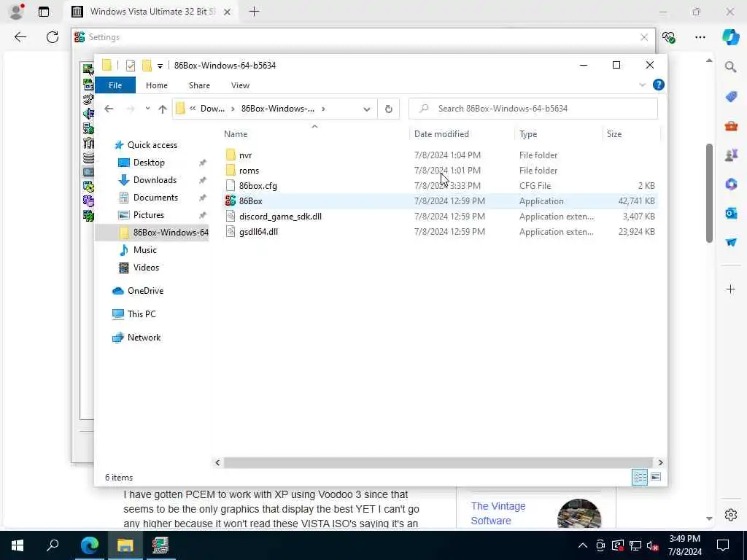Expand breadcrumb chevron after 86Box-Windows folder

(323, 109)
